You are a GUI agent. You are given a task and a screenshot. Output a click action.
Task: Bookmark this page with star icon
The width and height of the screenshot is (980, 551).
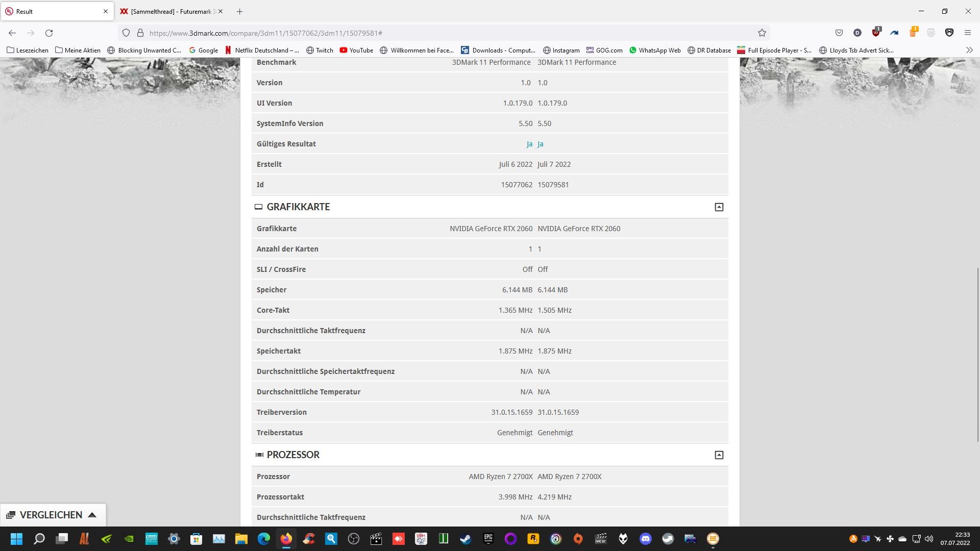tap(762, 33)
